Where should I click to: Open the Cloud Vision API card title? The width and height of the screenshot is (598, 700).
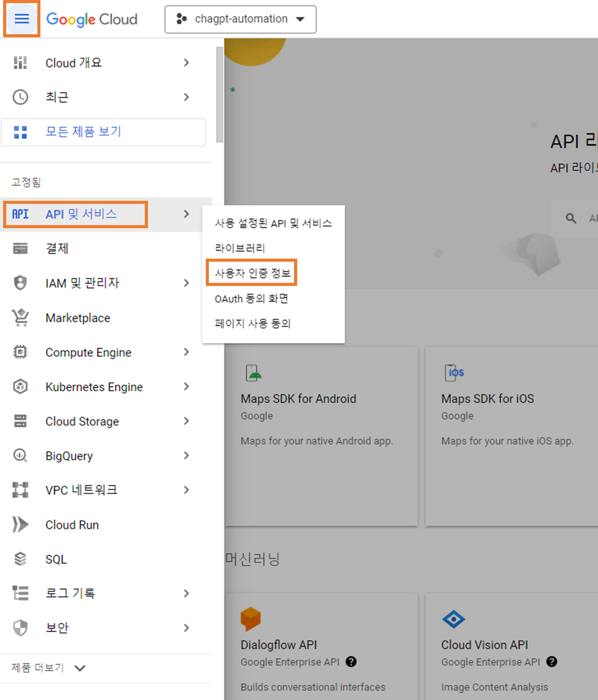coord(484,645)
